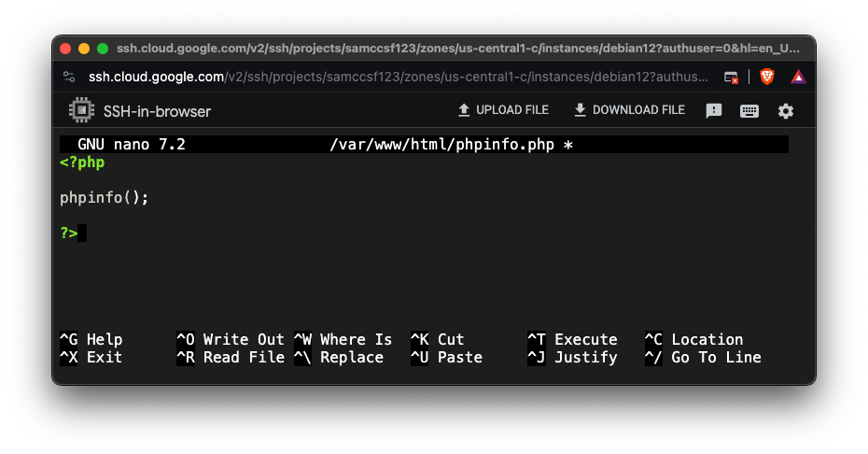Click the Brave Rewards triangle icon

[x=798, y=77]
